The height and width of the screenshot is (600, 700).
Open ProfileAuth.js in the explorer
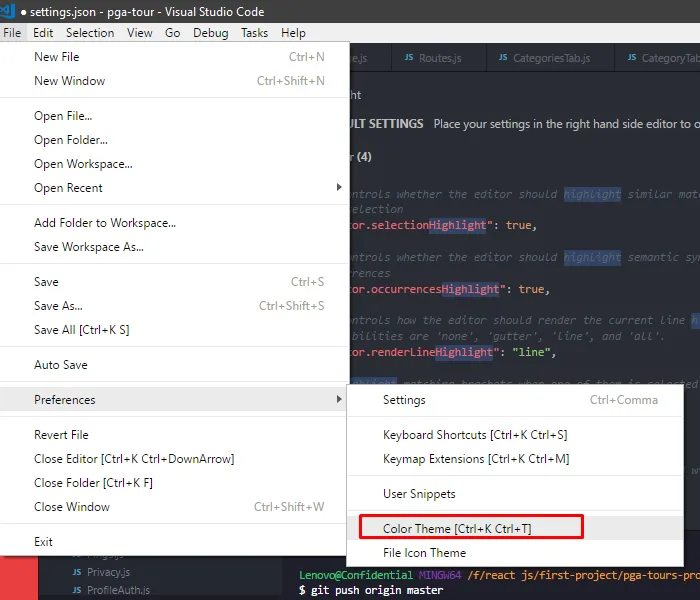coord(118,590)
